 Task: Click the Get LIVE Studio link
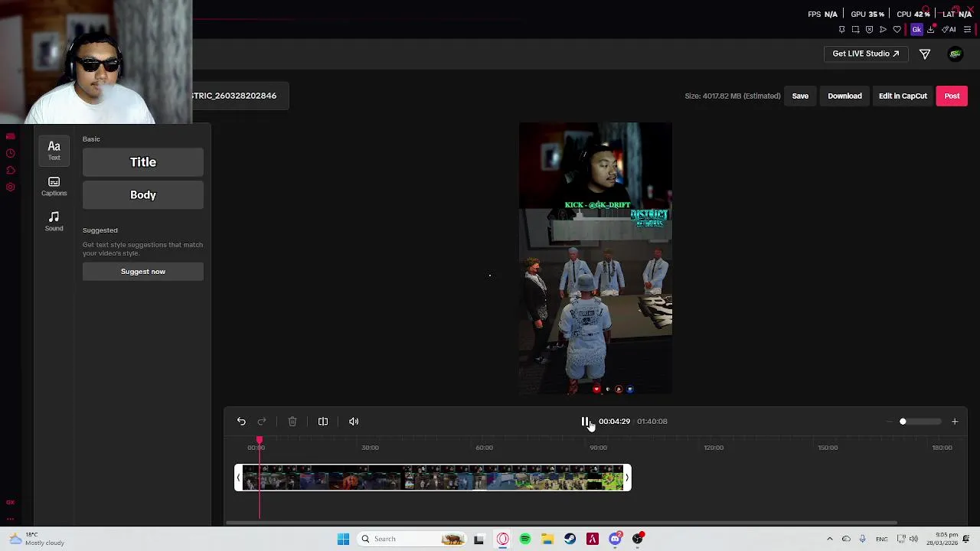click(x=866, y=54)
